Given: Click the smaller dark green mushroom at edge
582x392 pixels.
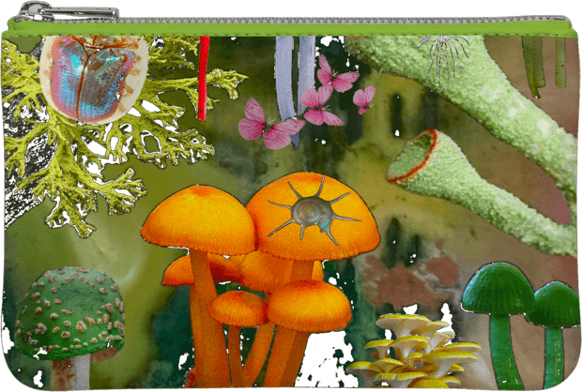Looking at the screenshot, I should tap(555, 334).
